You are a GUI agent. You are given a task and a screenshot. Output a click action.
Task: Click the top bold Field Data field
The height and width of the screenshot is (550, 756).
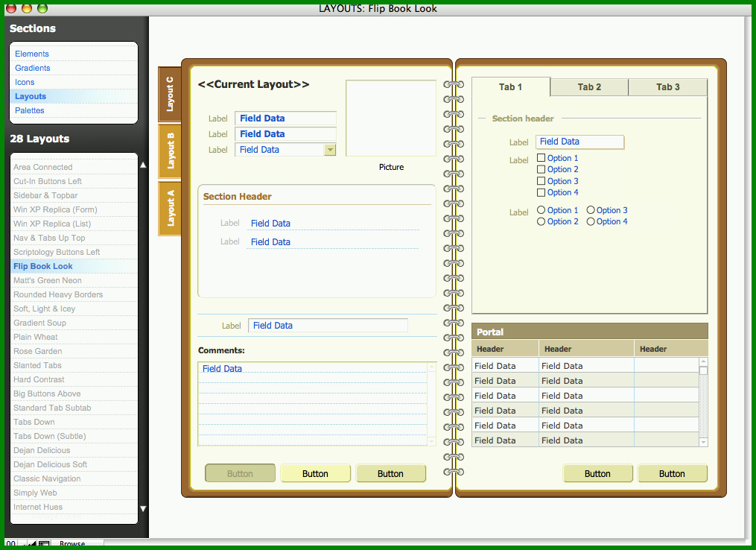click(x=285, y=118)
